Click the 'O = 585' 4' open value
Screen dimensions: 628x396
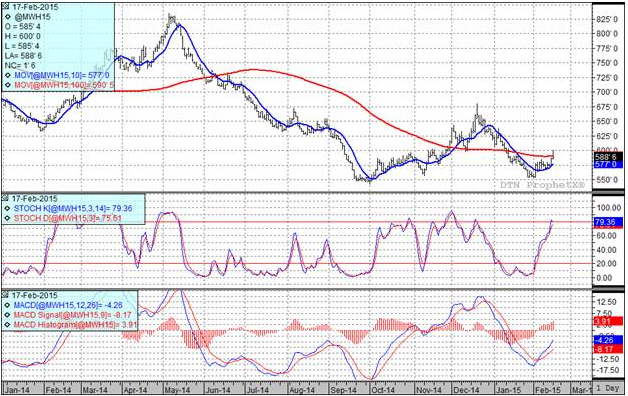tap(23, 26)
